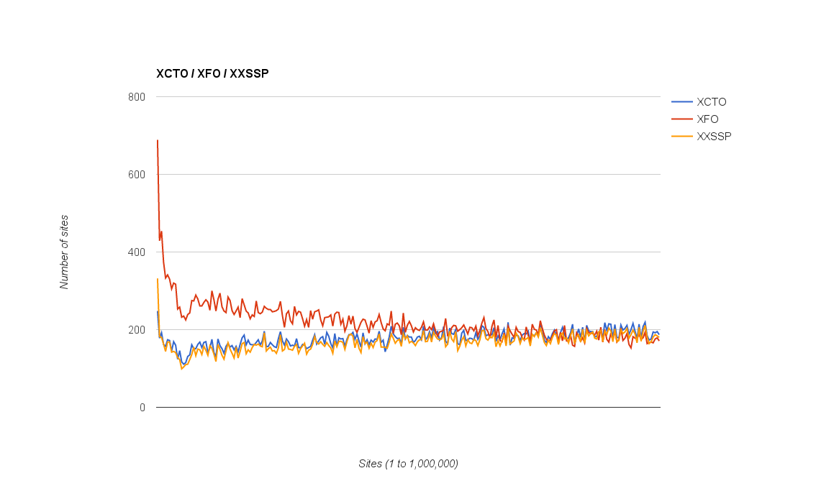
Task: Select the XXSSP legend label
Action: pyautogui.click(x=714, y=137)
